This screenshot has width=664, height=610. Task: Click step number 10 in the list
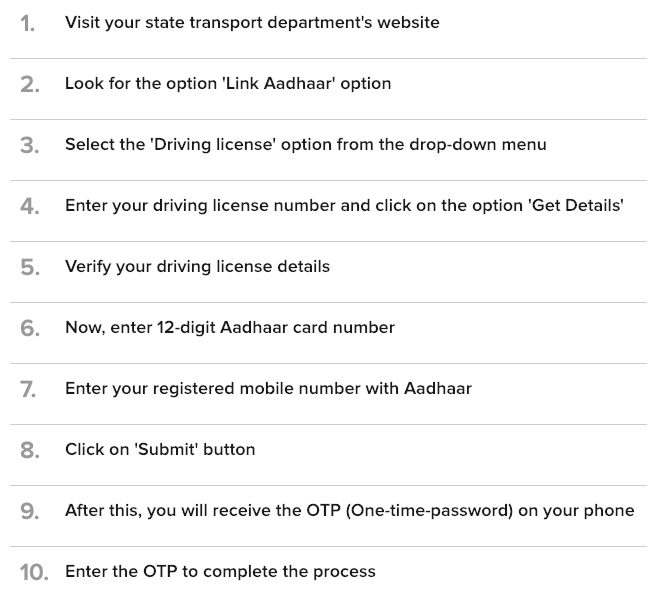(33, 572)
